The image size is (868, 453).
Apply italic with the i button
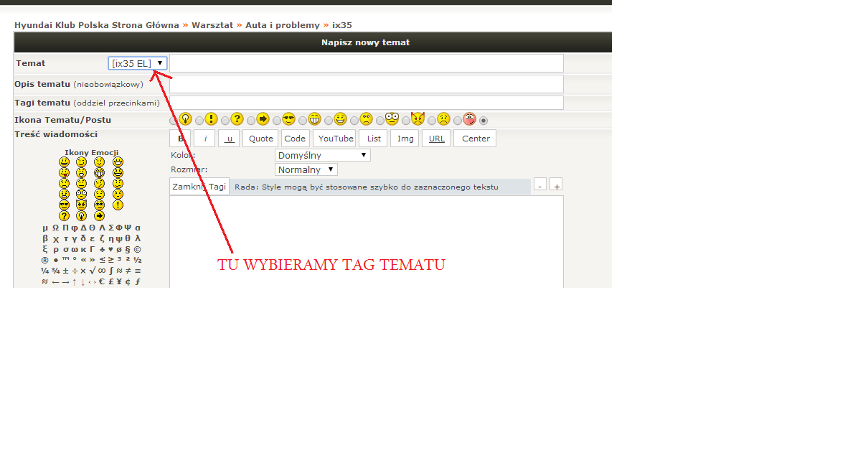(205, 139)
